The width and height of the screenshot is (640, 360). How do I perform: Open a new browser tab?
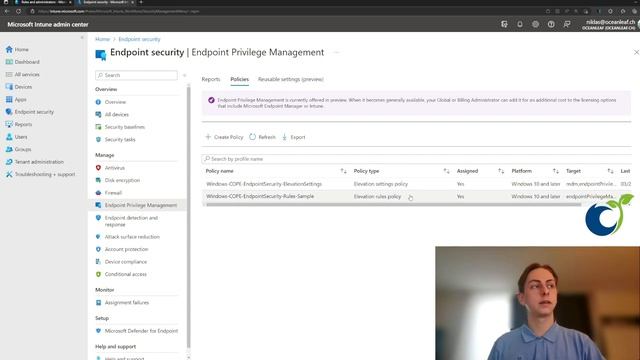point(141,2)
